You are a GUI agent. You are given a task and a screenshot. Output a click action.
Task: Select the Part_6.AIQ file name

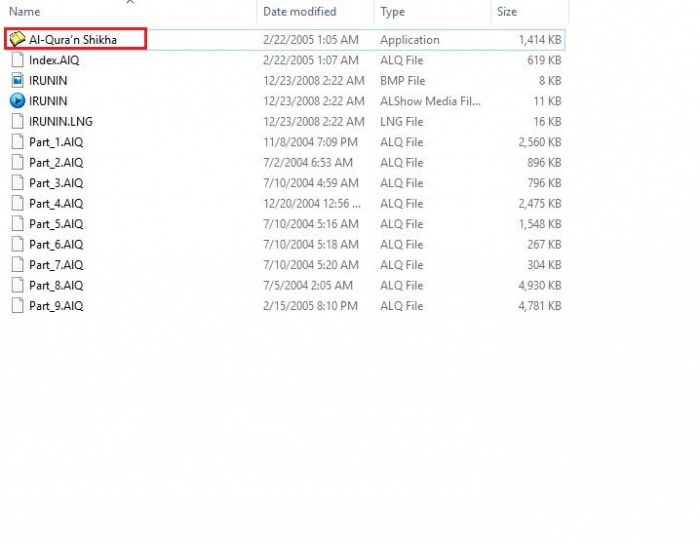point(56,245)
